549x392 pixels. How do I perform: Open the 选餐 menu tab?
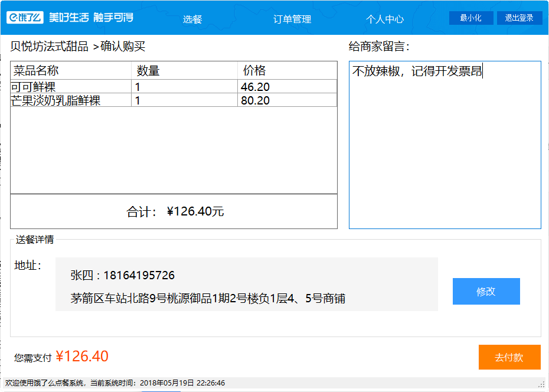(192, 19)
